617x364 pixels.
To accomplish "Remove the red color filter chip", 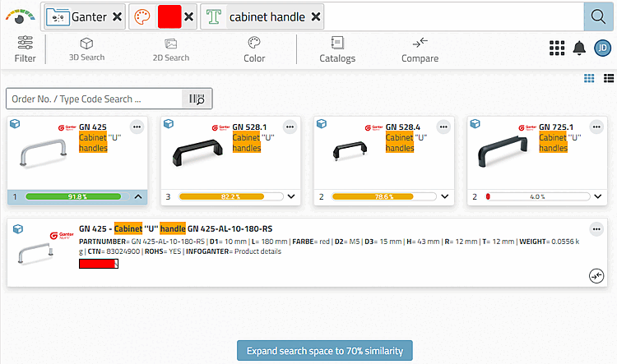I will coord(189,17).
